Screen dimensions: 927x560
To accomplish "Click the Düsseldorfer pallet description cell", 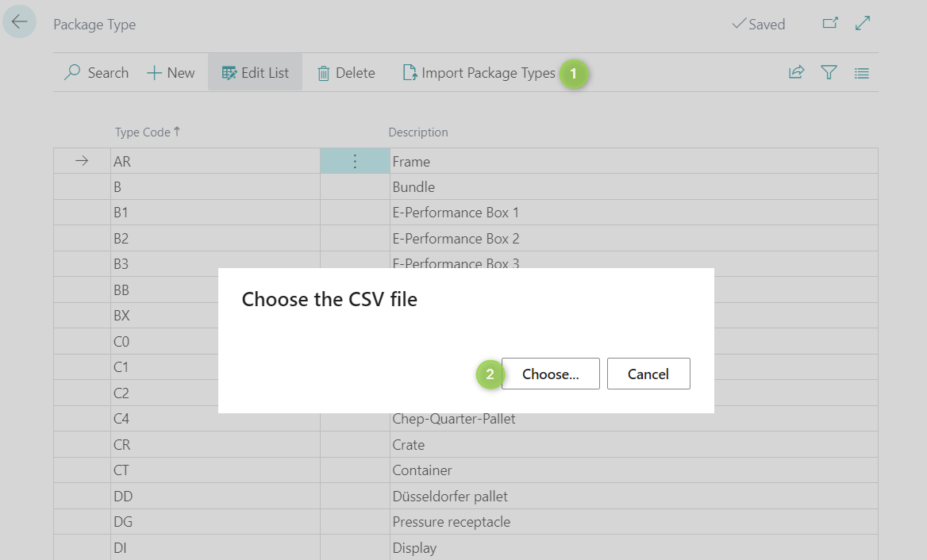I will click(x=450, y=497).
